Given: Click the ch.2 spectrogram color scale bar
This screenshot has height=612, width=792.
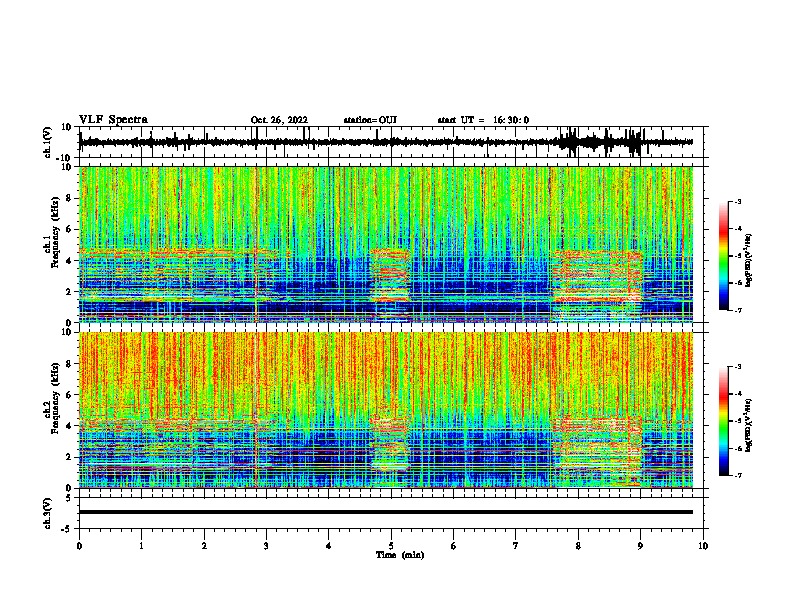Looking at the screenshot, I should (x=724, y=421).
